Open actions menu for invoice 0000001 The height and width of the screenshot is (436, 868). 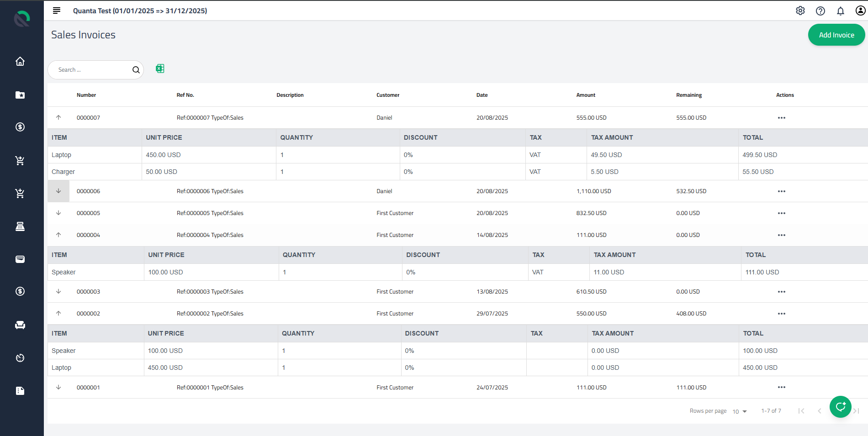[x=781, y=387]
